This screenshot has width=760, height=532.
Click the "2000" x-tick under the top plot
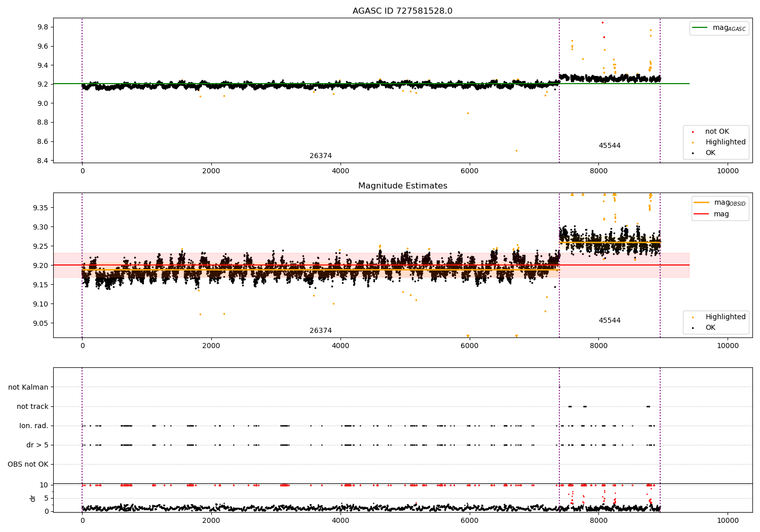tap(211, 171)
